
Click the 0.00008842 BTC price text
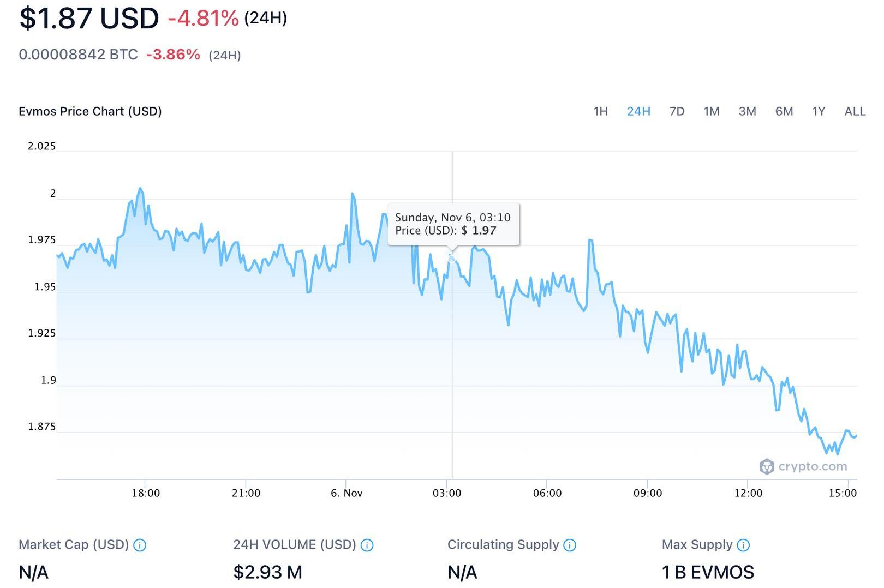pyautogui.click(x=78, y=55)
